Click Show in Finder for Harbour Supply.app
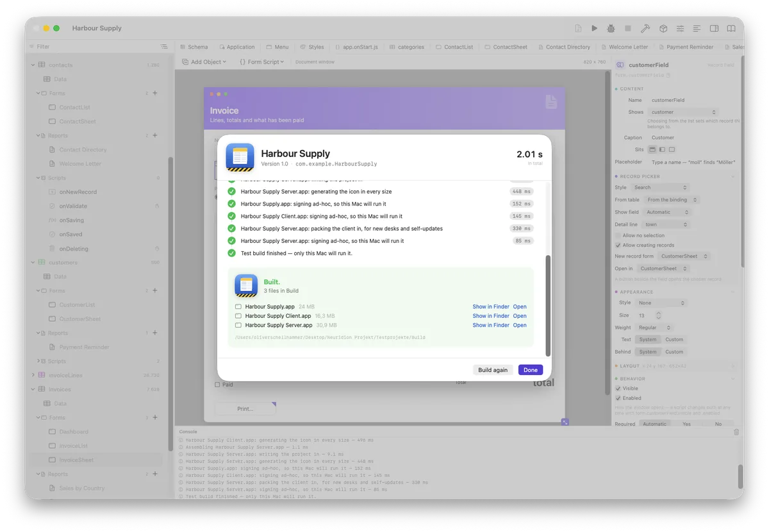The height and width of the screenshot is (532, 769). 491,307
